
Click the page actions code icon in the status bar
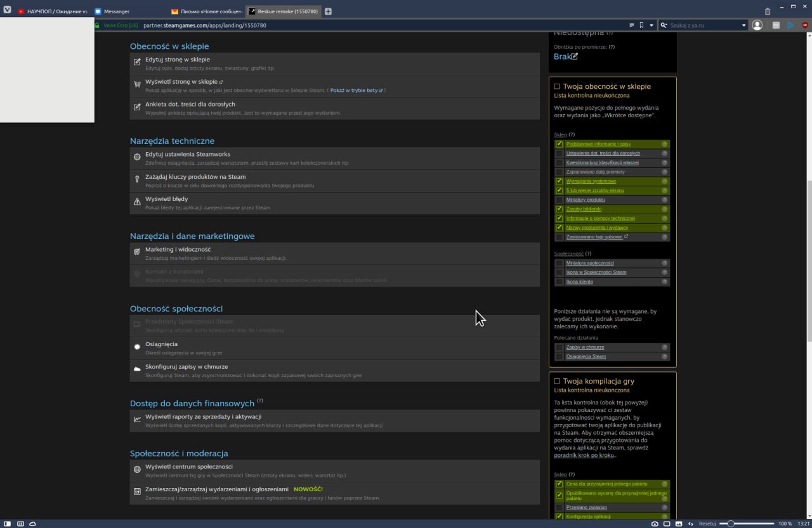(690, 524)
